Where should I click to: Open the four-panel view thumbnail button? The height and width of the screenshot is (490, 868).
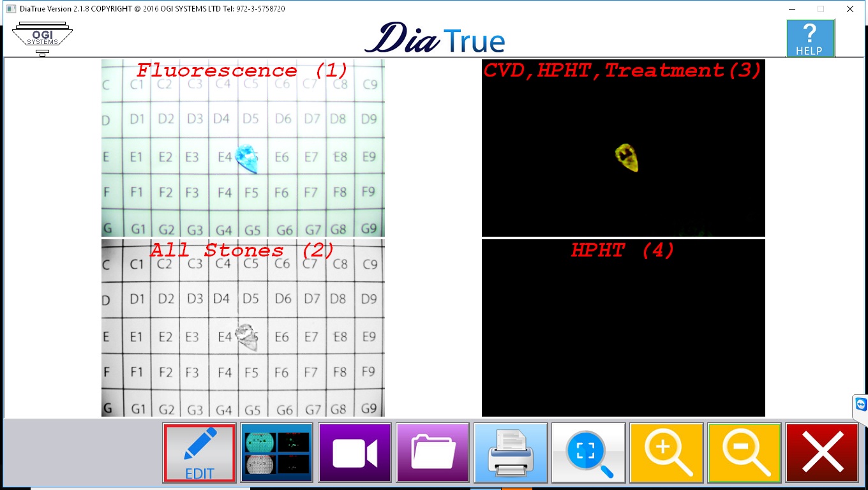tap(276, 452)
